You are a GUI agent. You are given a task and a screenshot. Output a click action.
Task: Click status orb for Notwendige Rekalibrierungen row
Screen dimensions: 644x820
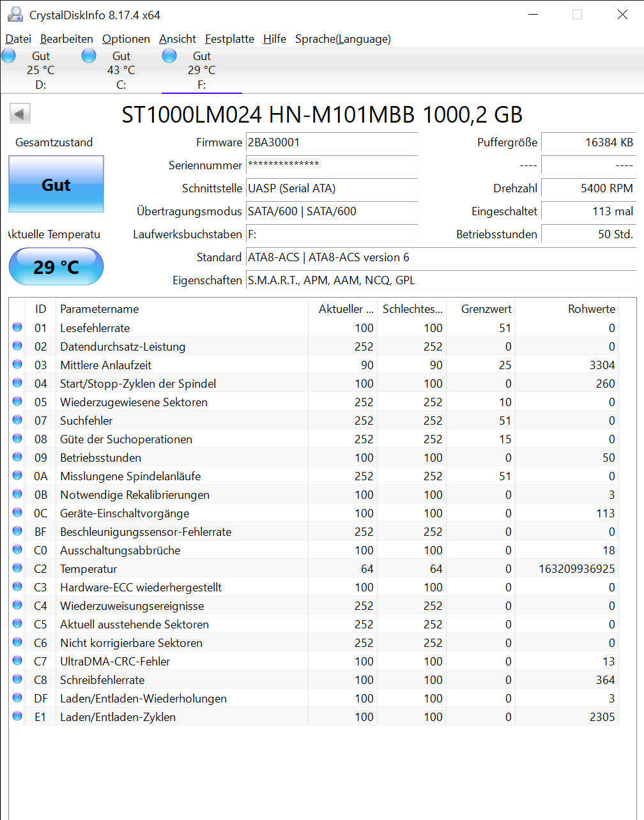click(x=17, y=494)
